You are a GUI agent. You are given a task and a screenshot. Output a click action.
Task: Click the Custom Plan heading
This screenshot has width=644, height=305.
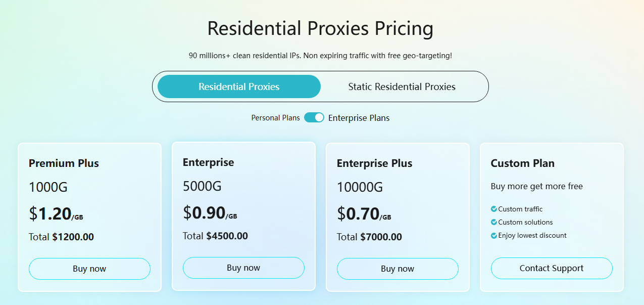(522, 163)
